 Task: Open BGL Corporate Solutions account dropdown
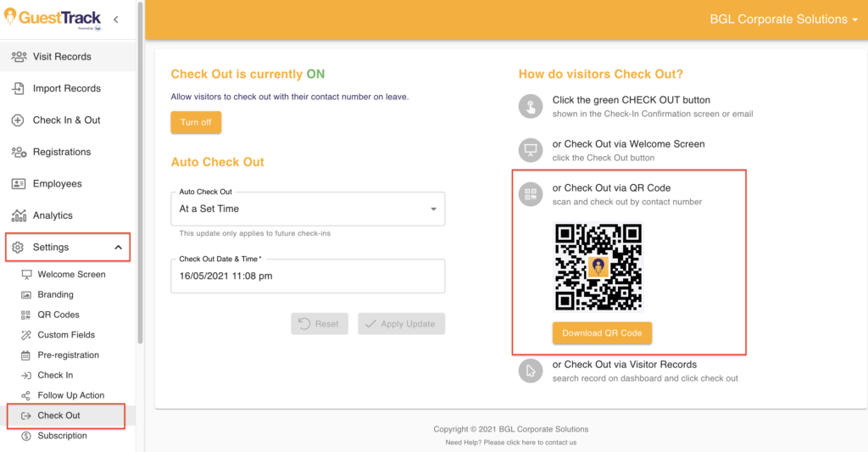coord(783,20)
